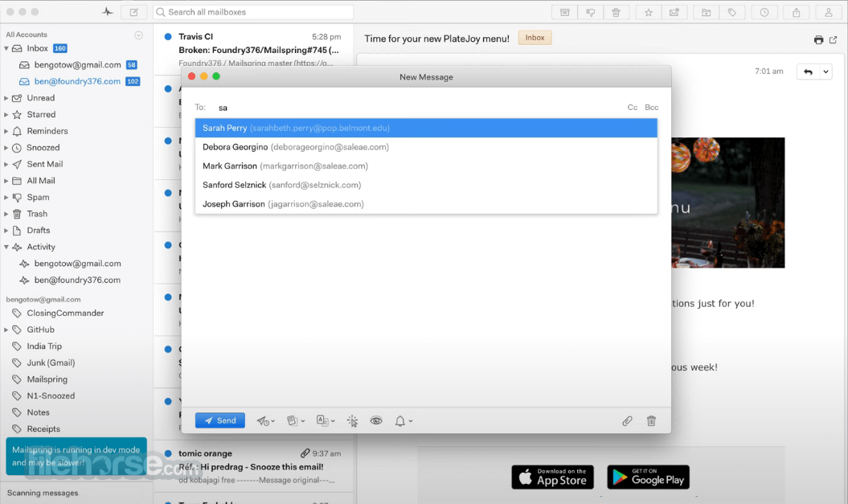This screenshot has height=504, width=848.
Task: Open the ClosingCommander label
Action: pyautogui.click(x=65, y=313)
